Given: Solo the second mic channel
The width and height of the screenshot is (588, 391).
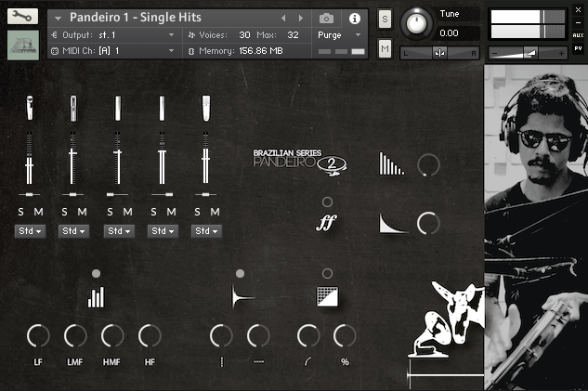Looking at the screenshot, I should 64,212.
